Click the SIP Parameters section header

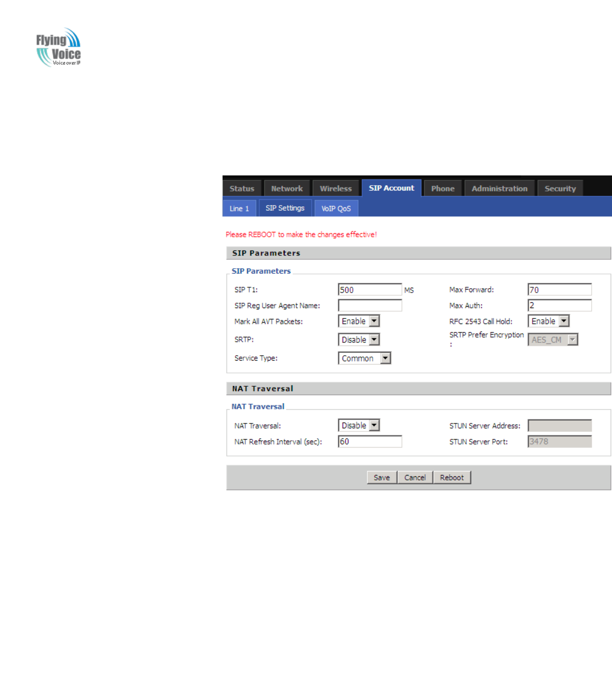point(419,253)
